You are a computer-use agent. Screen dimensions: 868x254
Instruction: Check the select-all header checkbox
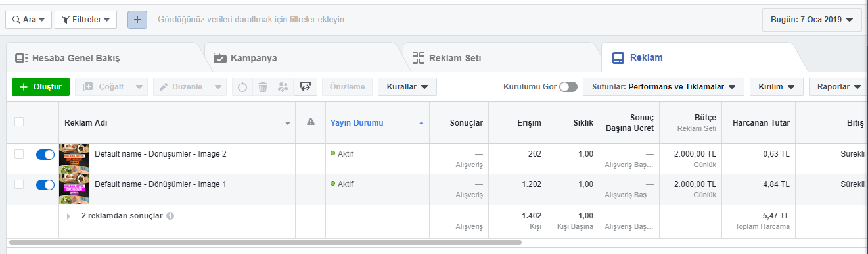[19, 122]
